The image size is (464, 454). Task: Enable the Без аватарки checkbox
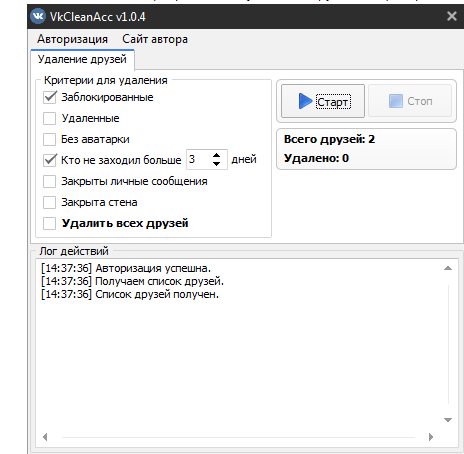pos(50,139)
